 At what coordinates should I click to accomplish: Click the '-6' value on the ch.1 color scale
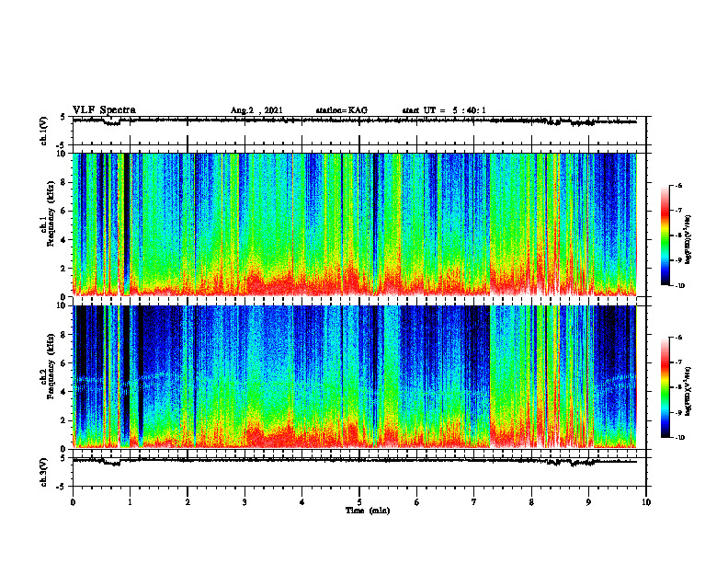tap(678, 186)
